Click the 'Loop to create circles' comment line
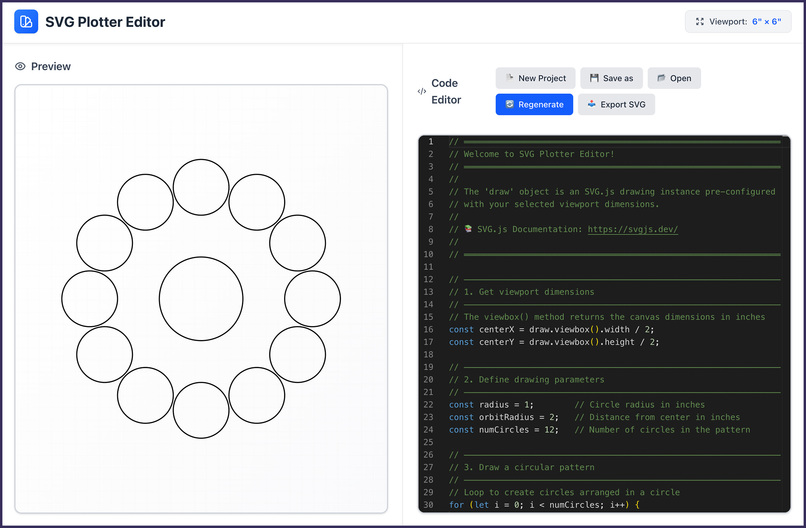 [x=564, y=493]
